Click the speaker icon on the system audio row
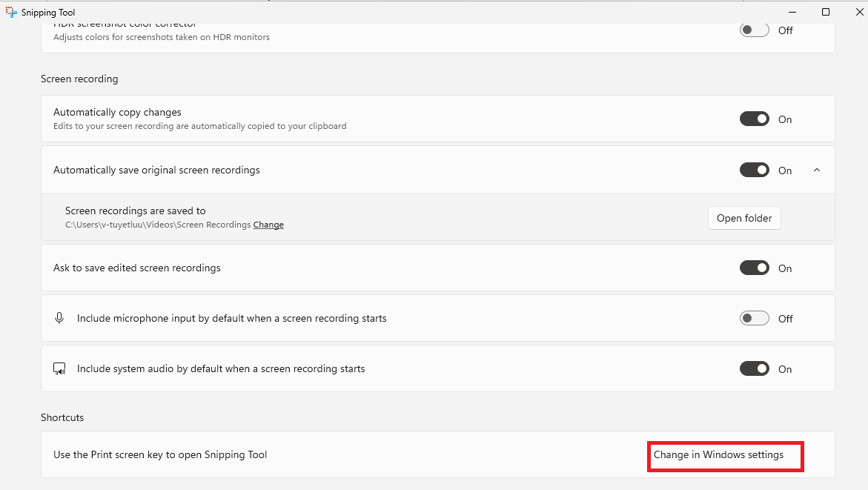868x490 pixels. tap(59, 368)
